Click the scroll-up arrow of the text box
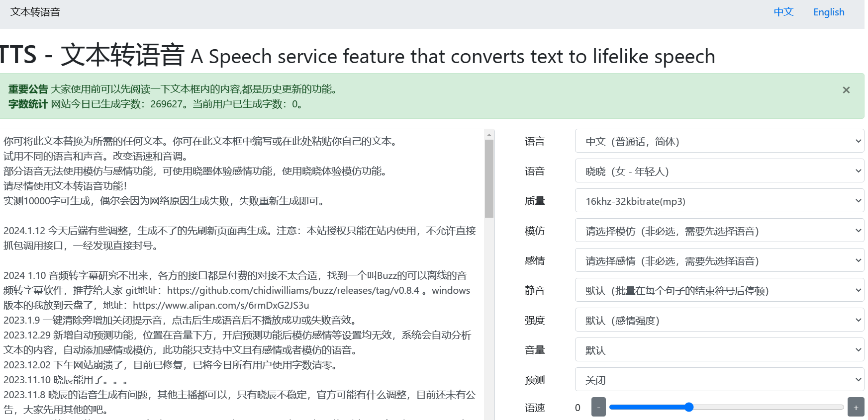The image size is (868, 420). click(x=489, y=135)
